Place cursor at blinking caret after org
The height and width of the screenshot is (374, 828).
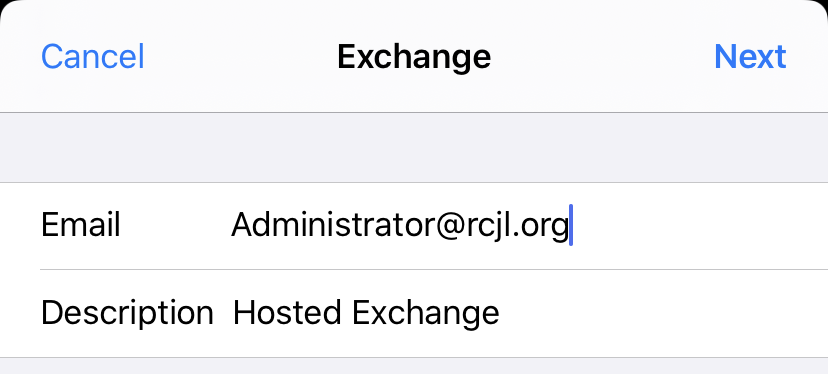pos(571,225)
